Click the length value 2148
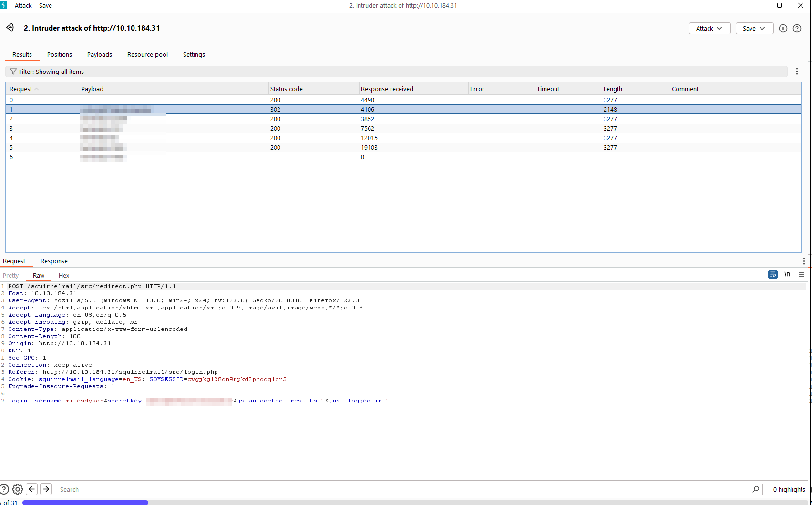Image resolution: width=812 pixels, height=505 pixels. (x=610, y=110)
